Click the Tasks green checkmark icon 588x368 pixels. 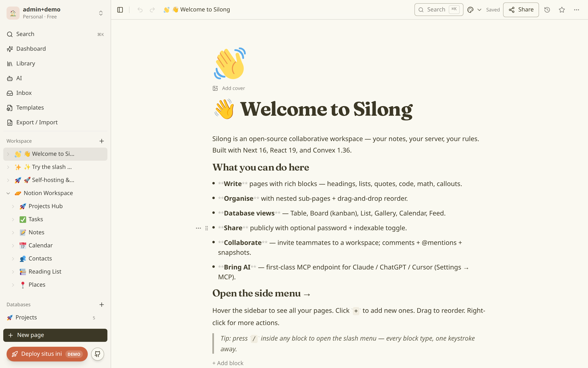pyautogui.click(x=23, y=220)
